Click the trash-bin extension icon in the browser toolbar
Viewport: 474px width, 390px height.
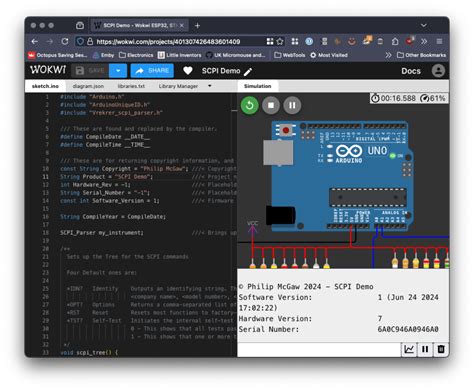(380, 41)
